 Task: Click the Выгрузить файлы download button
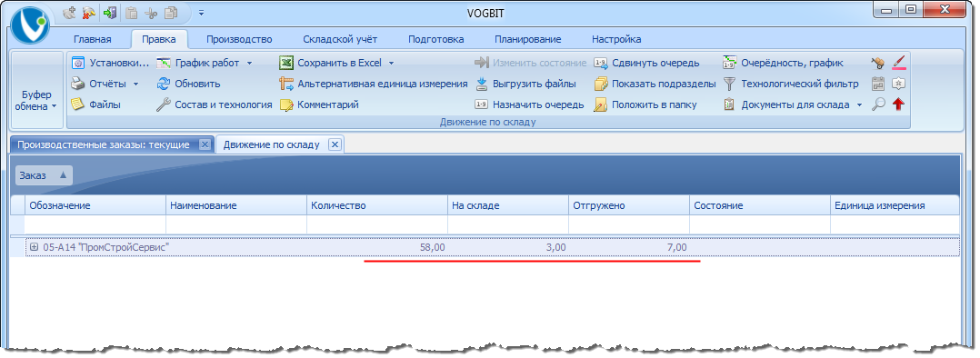pos(525,84)
